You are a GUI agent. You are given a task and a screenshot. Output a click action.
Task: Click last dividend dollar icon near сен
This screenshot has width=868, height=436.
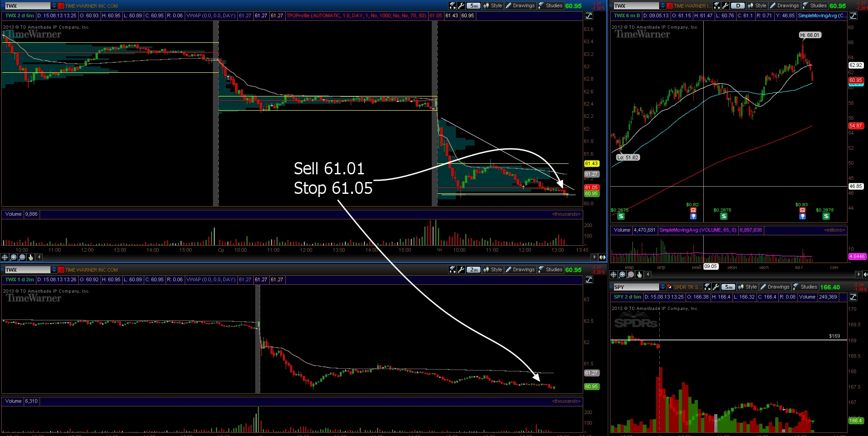826,217
